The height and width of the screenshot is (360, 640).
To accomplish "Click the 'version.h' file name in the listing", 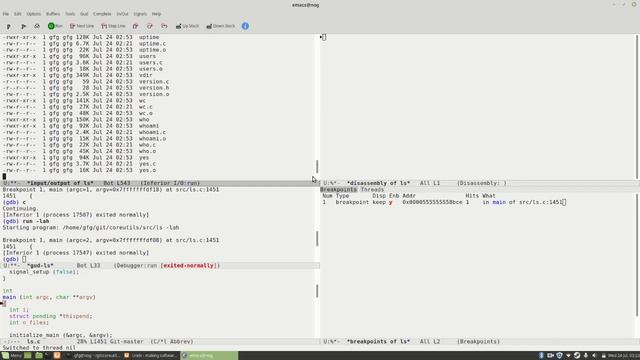I will pyautogui.click(x=154, y=88).
